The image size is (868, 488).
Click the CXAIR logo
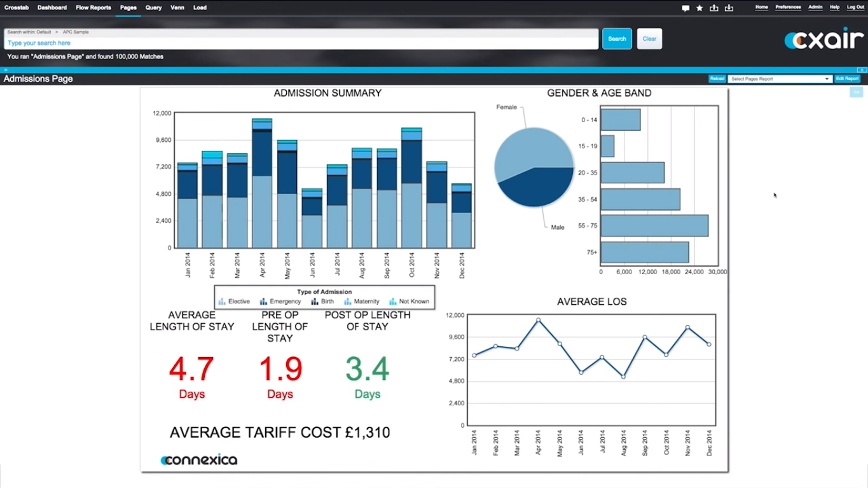pos(823,38)
